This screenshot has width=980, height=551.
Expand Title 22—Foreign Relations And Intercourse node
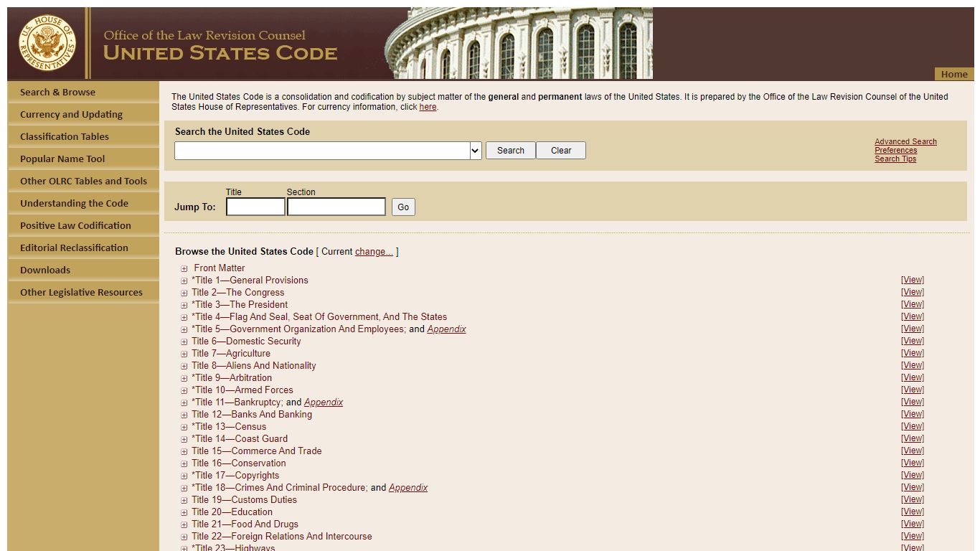point(184,537)
